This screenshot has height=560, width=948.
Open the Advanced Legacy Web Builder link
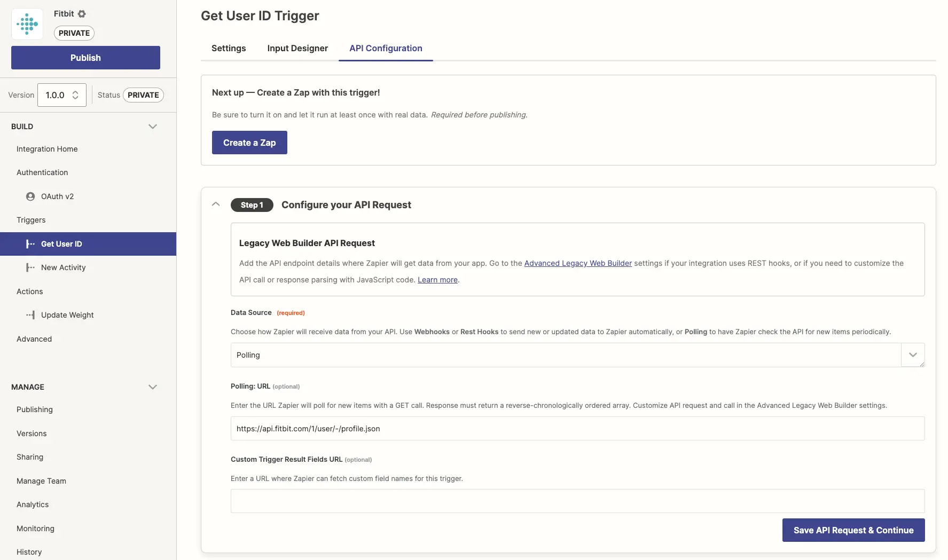[x=578, y=263]
